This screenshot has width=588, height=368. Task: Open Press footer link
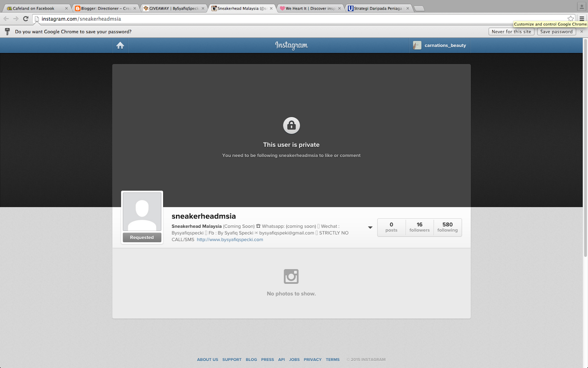click(x=268, y=360)
